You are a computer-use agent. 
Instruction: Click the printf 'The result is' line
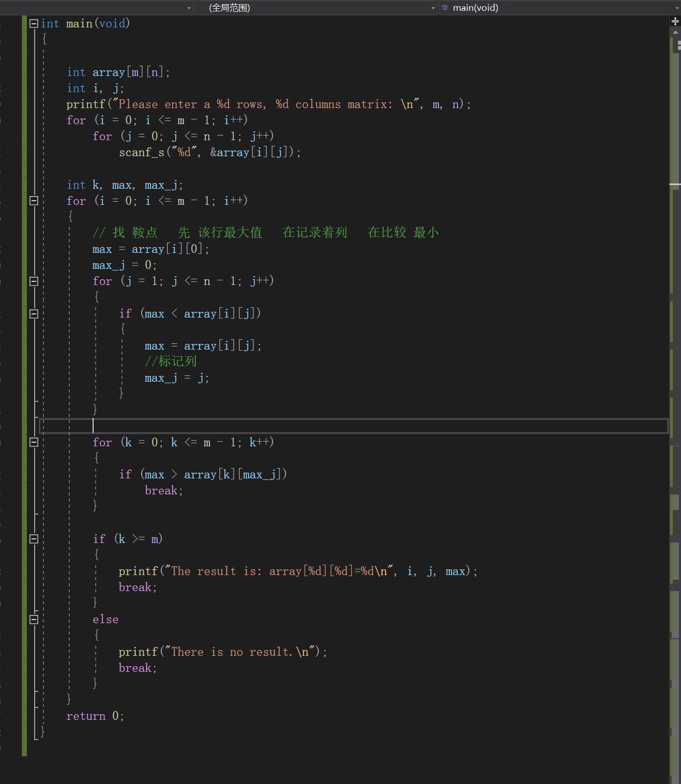click(298, 571)
